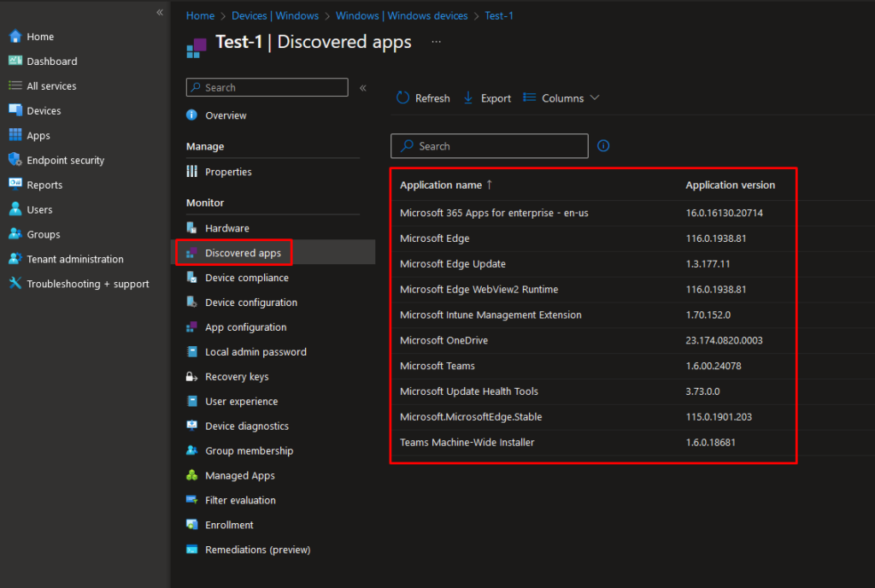Collapse the left portal sidebar chevron
Image resolution: width=875 pixels, height=588 pixels.
pyautogui.click(x=160, y=12)
